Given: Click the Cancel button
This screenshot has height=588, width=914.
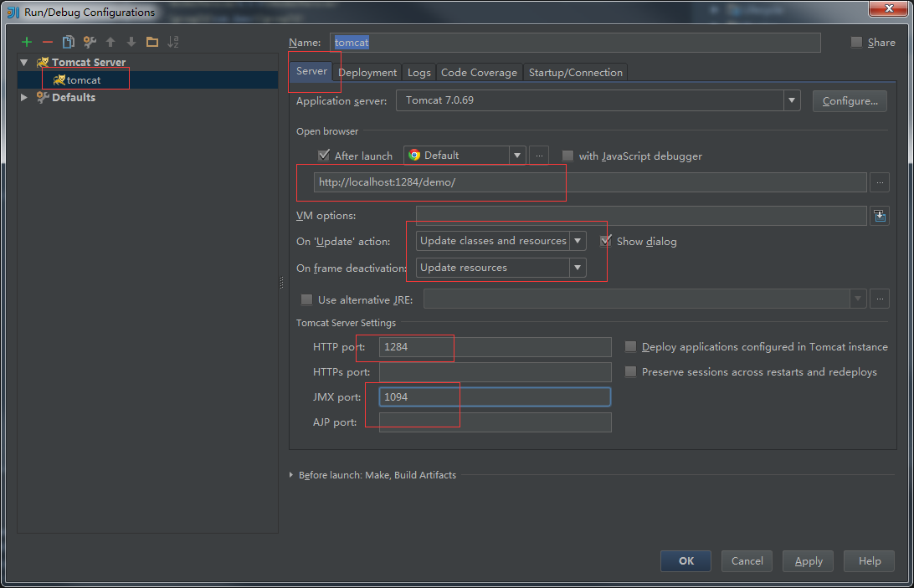Looking at the screenshot, I should pos(747,560).
